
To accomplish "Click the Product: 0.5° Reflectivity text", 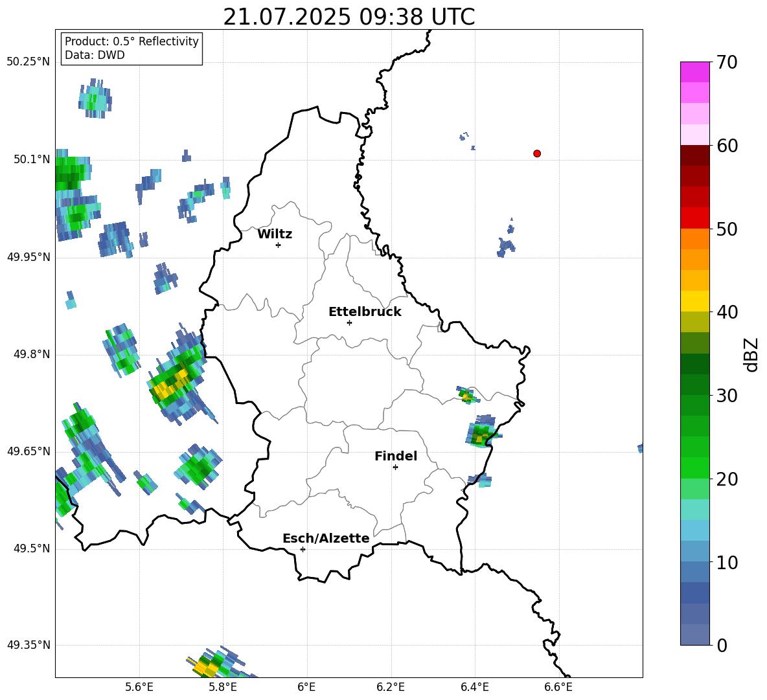I will coord(132,41).
